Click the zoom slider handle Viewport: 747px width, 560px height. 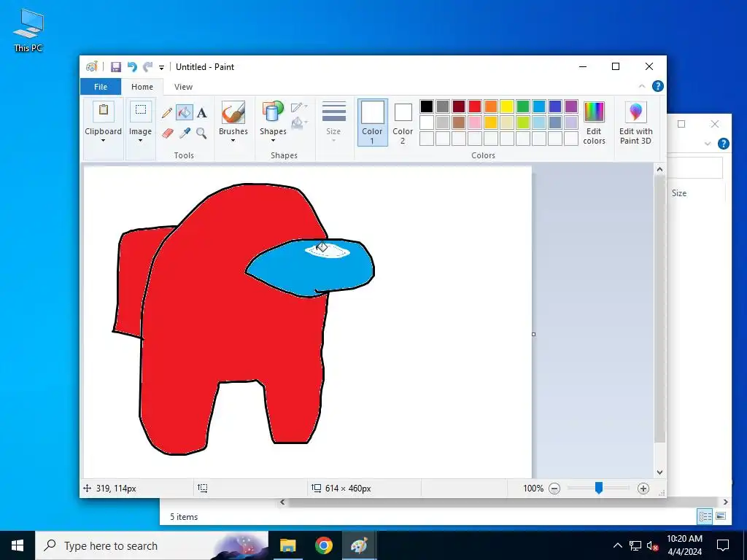599,488
